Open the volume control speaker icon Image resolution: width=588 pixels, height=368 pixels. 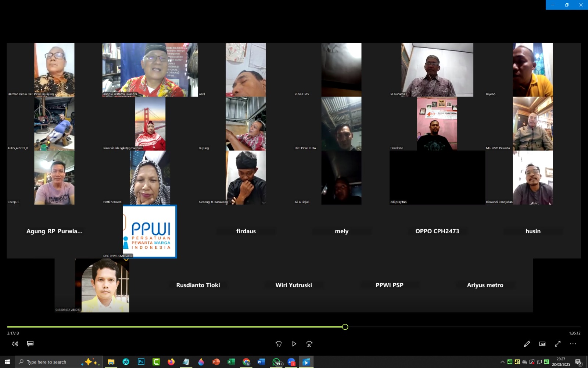tap(15, 344)
